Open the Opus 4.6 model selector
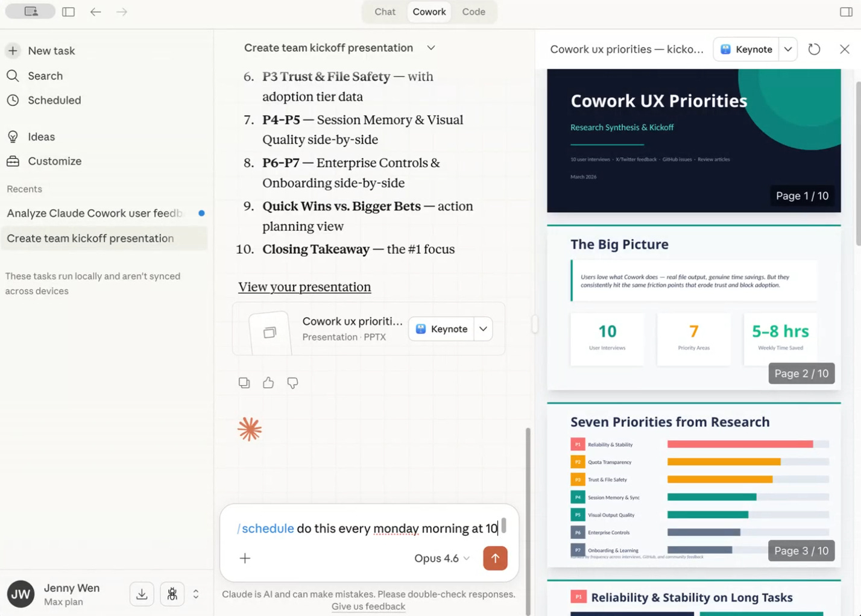 coord(441,558)
